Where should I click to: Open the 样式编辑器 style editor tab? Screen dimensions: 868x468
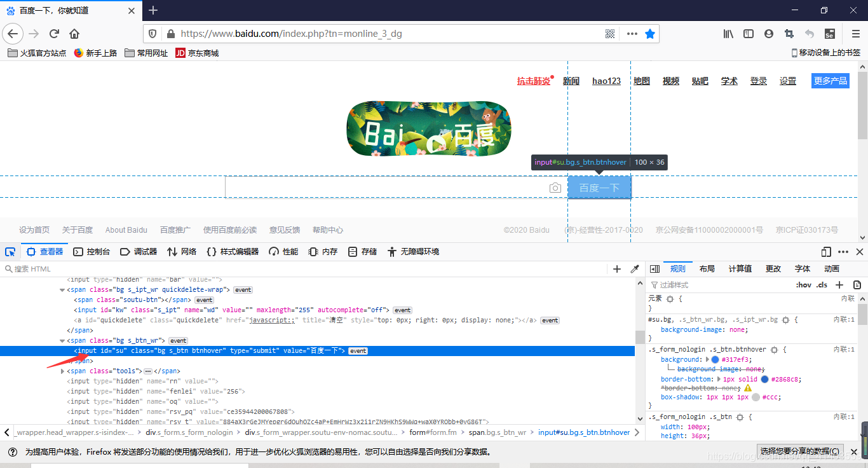tap(233, 252)
